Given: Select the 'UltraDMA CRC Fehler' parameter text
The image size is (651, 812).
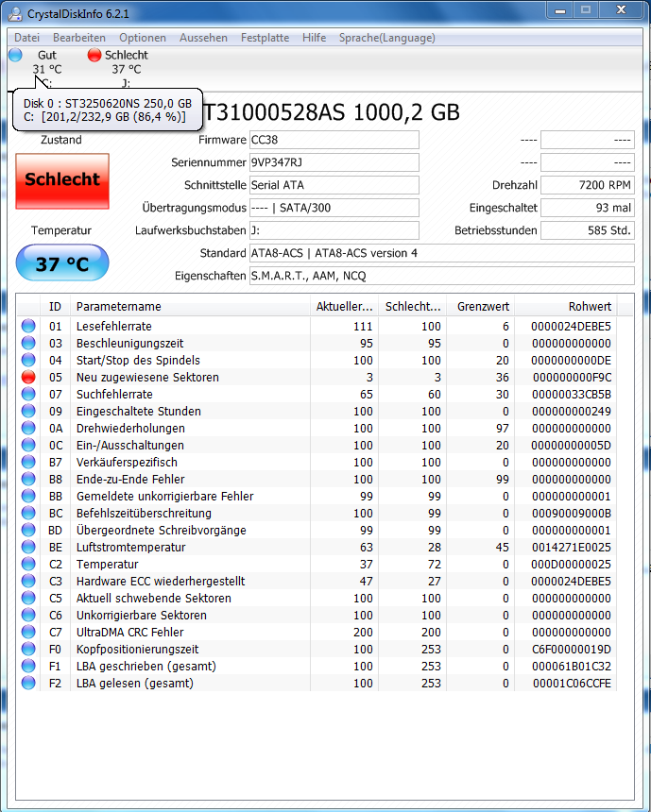Looking at the screenshot, I should click(130, 633).
